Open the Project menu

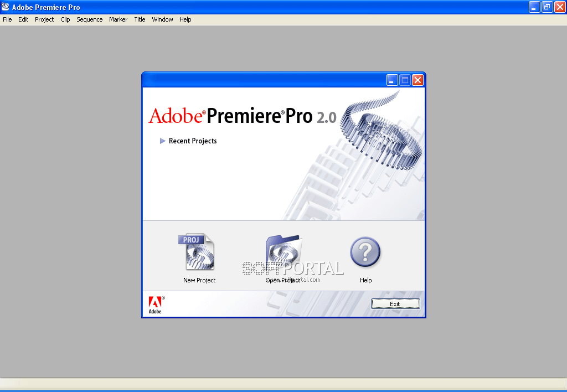44,19
